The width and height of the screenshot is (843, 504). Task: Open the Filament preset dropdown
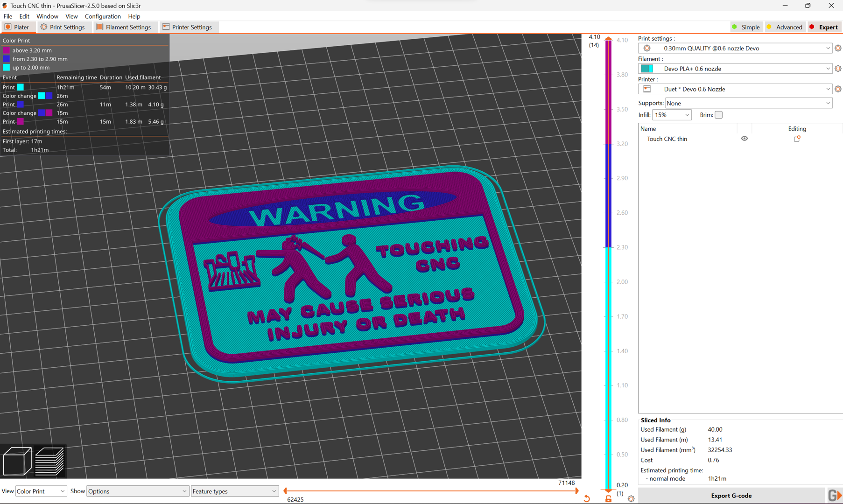[735, 69]
